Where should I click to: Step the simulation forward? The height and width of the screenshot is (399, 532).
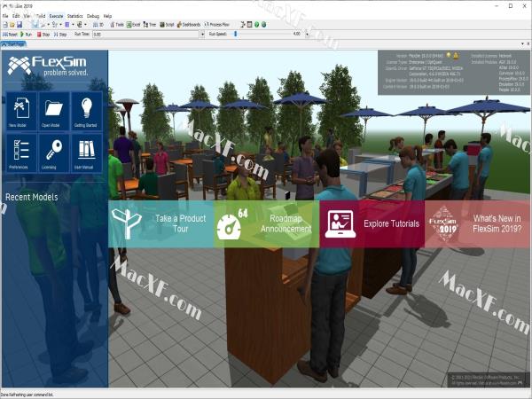(60, 35)
